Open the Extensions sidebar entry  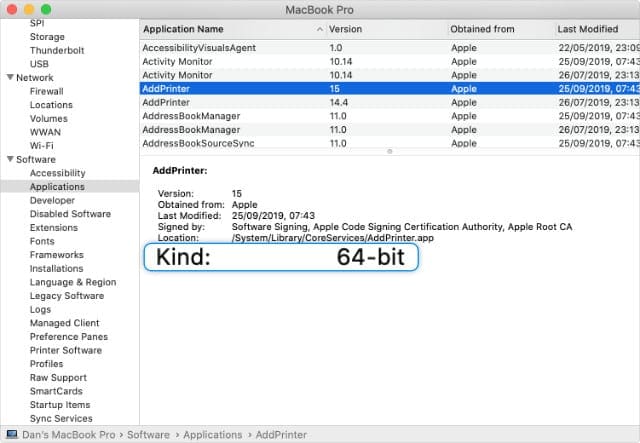(x=53, y=228)
